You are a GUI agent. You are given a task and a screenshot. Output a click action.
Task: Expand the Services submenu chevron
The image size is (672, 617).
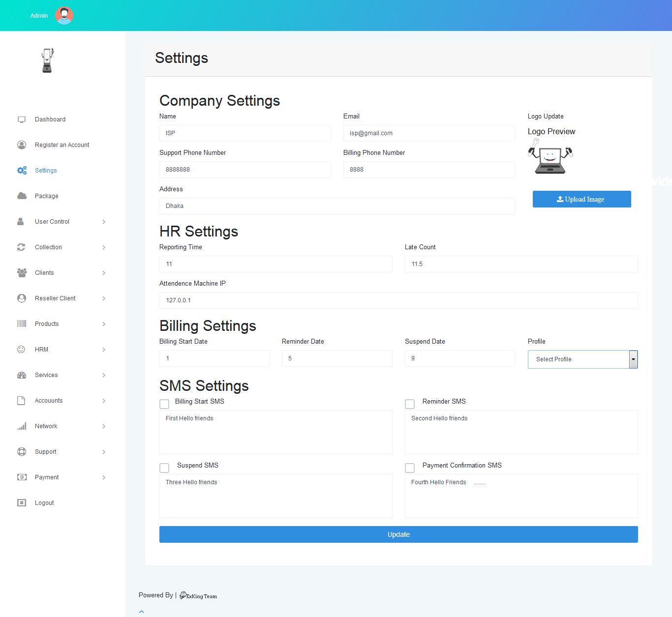tap(104, 375)
